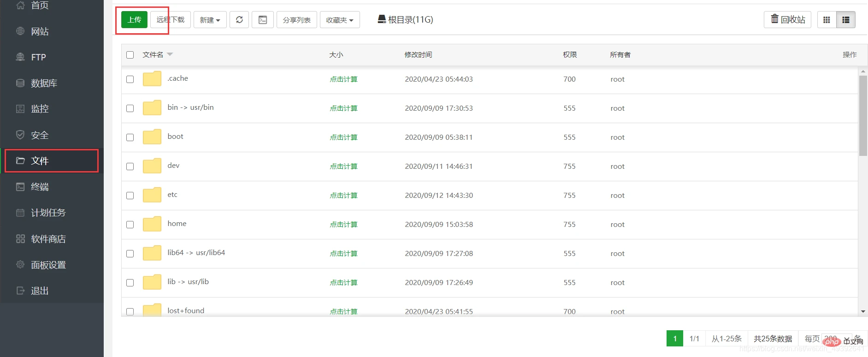Select page 1 in pagination
Viewport: 868px width, 357px height.
675,339
